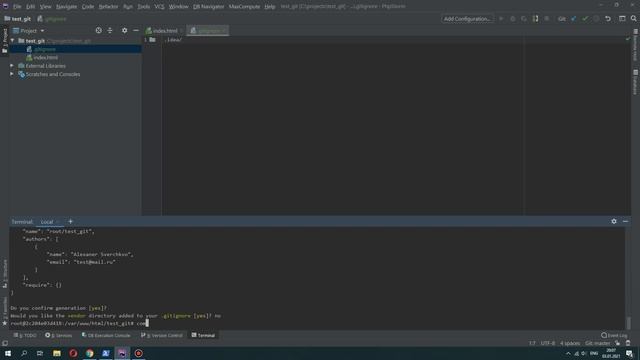Click the taskbar clock and date

point(611,353)
